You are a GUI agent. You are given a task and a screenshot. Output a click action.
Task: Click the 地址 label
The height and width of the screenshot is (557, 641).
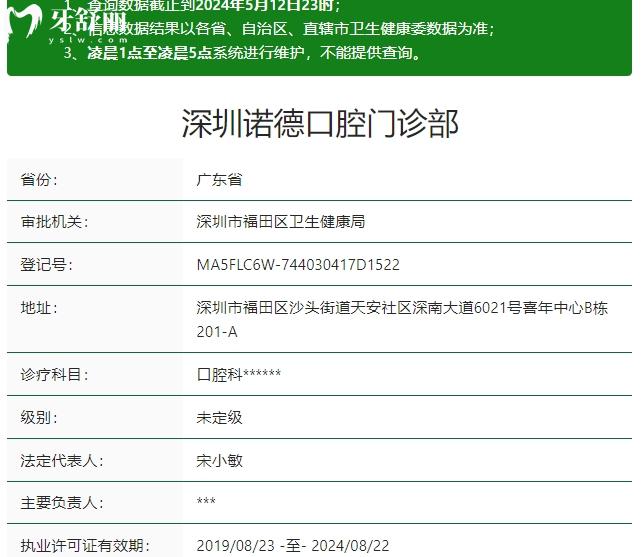coord(39,308)
